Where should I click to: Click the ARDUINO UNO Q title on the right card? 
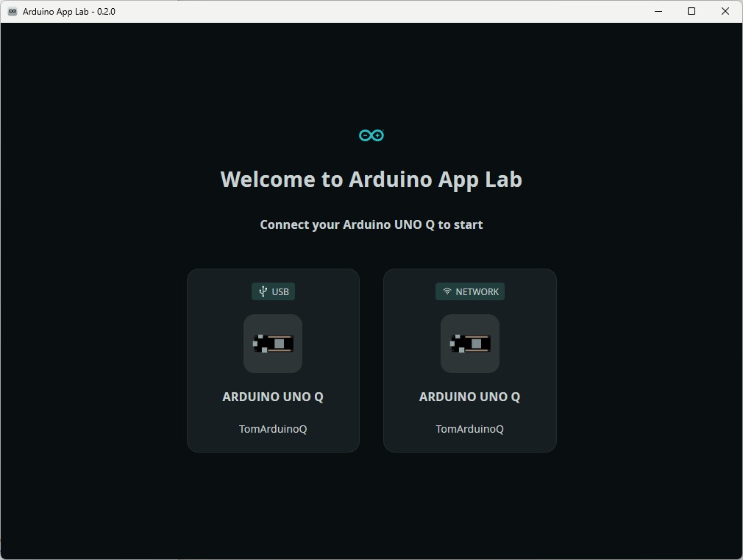pyautogui.click(x=469, y=397)
